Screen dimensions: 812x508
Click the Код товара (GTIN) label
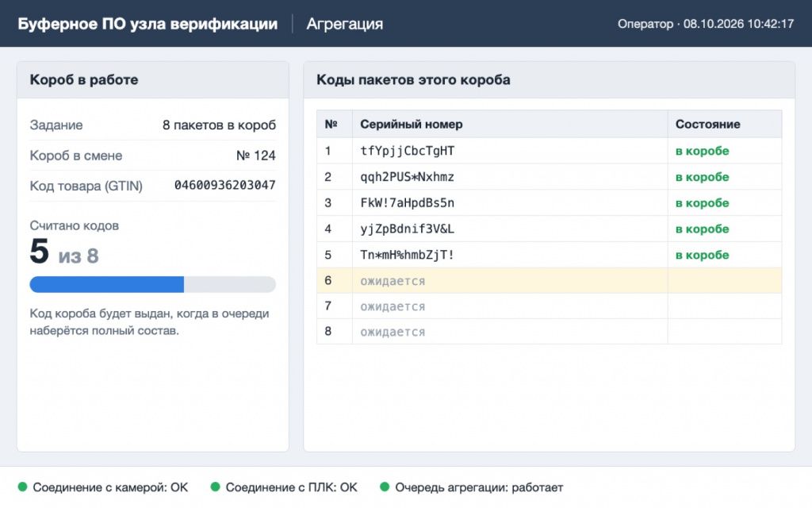coord(86,186)
